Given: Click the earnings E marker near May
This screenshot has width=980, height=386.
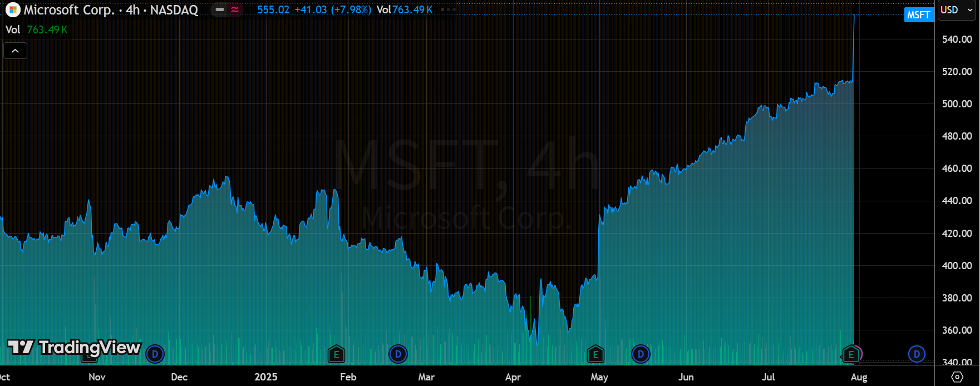Looking at the screenshot, I should [595, 354].
